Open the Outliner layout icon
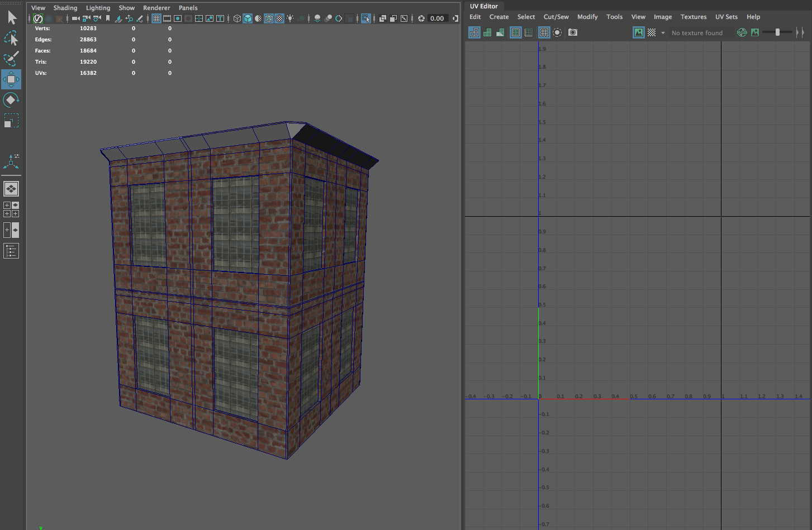The height and width of the screenshot is (530, 812). 11,251
